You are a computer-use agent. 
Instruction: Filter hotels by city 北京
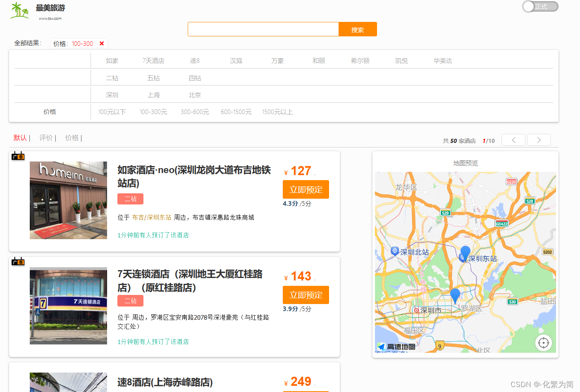pos(195,95)
